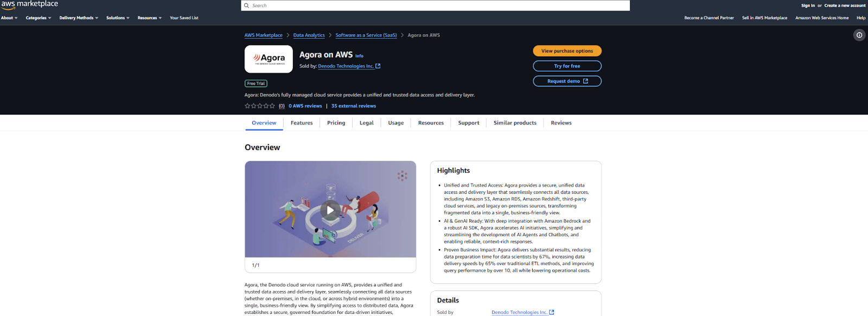Go to the Support tab

pos(468,123)
